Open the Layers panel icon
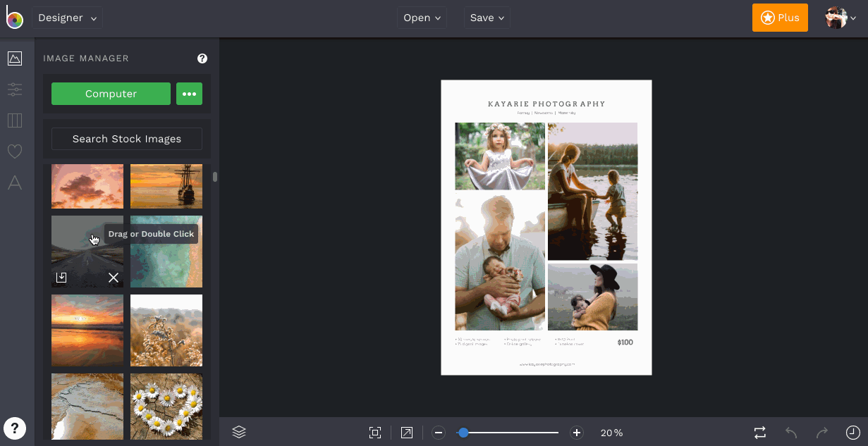Viewport: 868px width, 446px height. 239,432
